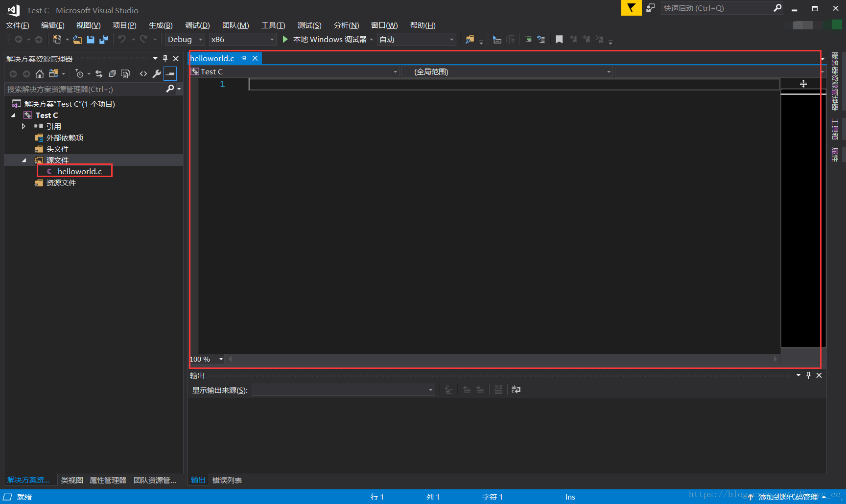Viewport: 846px width, 504px height.
Task: Switch to the 错误列表 tab
Action: coord(227,480)
